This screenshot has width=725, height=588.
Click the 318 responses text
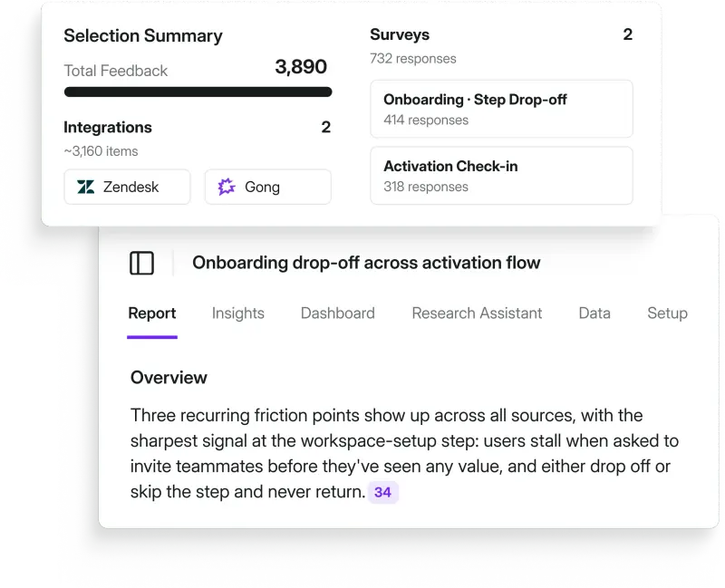tap(426, 187)
